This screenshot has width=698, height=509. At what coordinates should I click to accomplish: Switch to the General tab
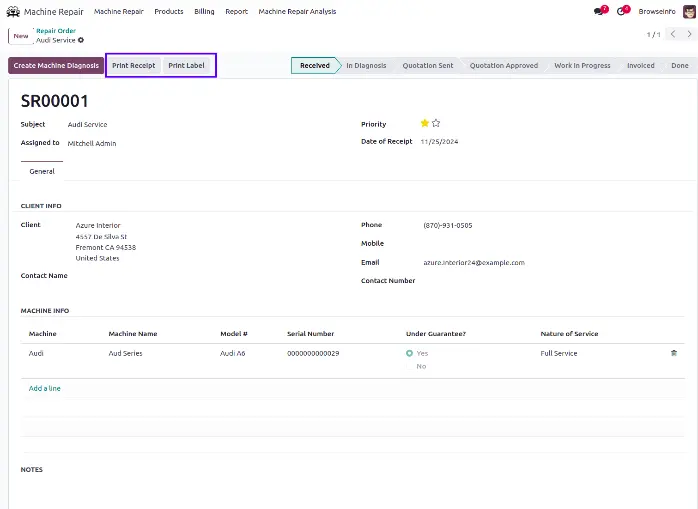tap(42, 171)
